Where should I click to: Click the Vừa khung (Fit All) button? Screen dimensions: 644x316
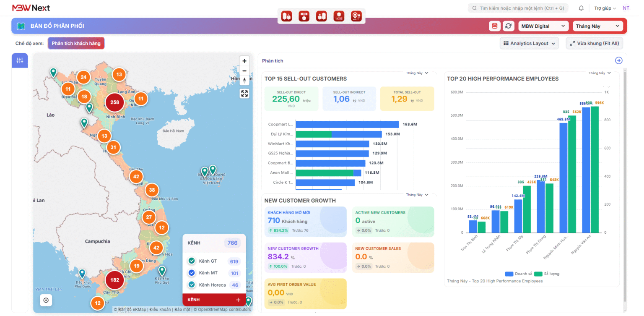pos(594,43)
